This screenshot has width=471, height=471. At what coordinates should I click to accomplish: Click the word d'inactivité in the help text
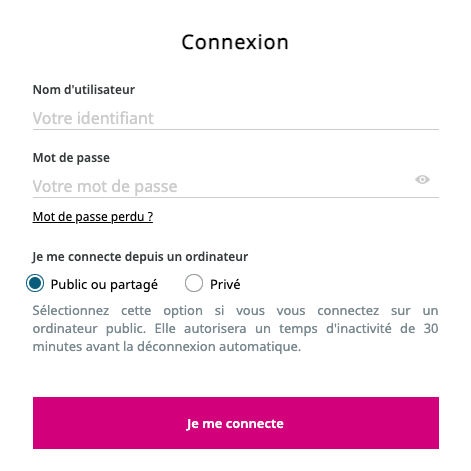359,329
